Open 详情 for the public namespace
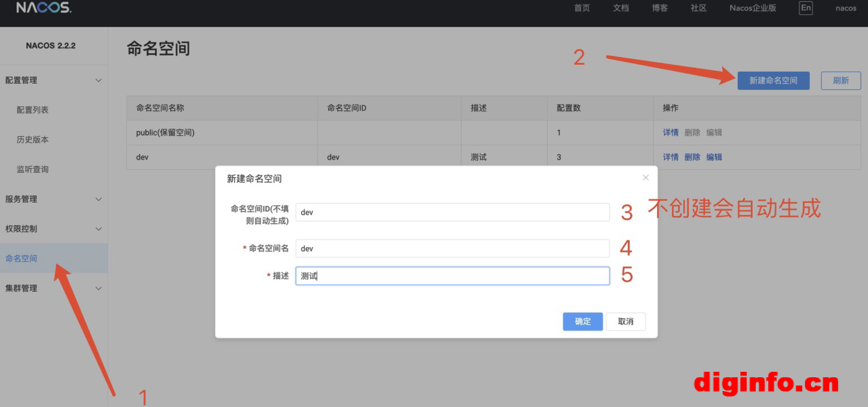 click(x=670, y=133)
